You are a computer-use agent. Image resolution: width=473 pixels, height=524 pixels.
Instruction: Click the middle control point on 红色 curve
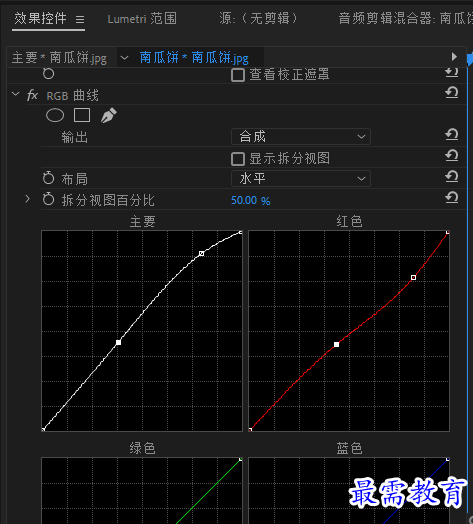point(337,345)
